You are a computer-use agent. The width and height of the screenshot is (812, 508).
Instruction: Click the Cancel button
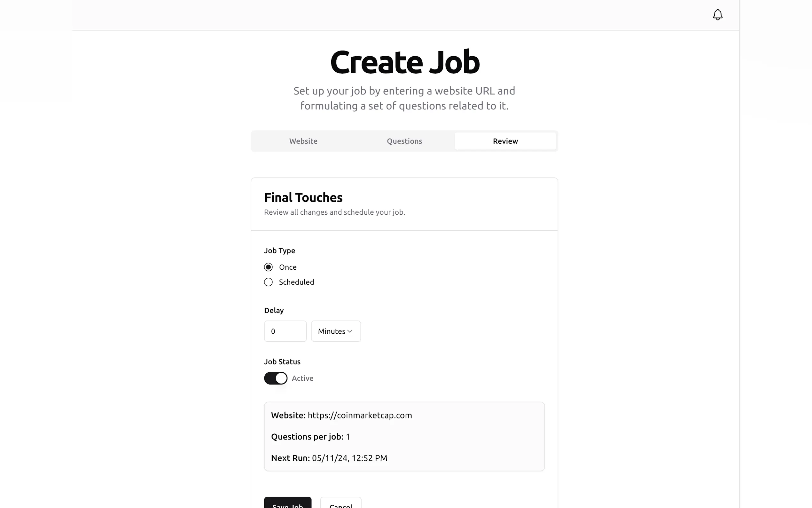pos(340,504)
